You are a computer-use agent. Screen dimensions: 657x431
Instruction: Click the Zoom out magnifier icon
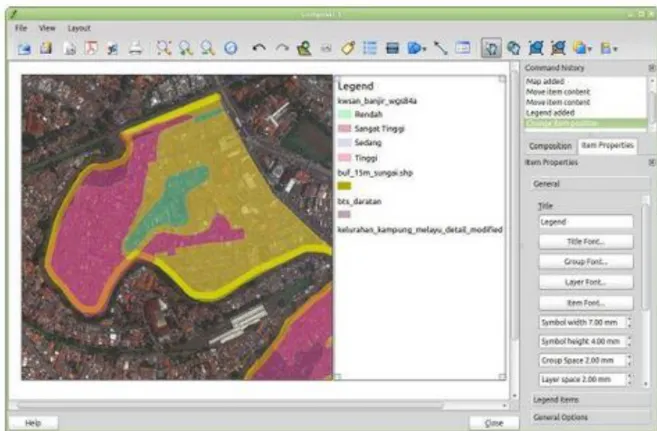point(207,48)
